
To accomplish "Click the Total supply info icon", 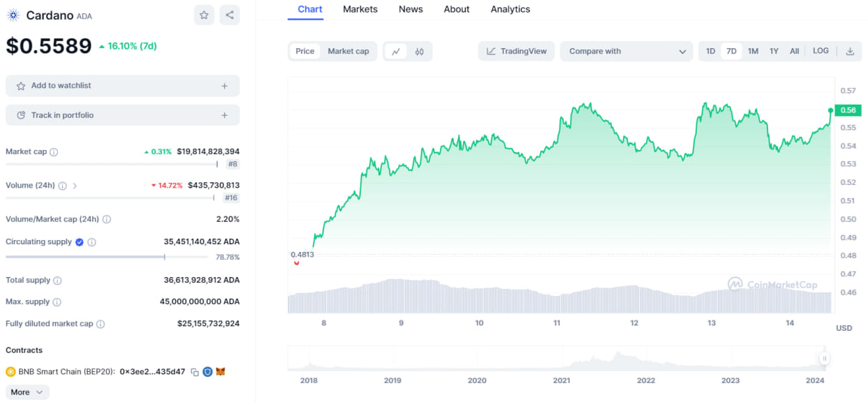I will [x=57, y=281].
